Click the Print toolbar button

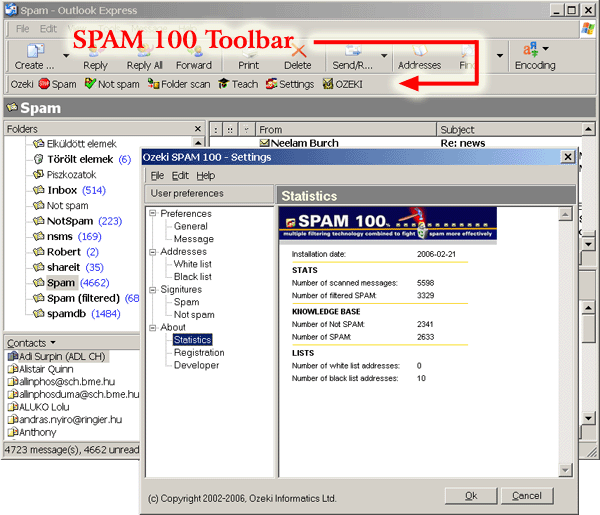[248, 57]
